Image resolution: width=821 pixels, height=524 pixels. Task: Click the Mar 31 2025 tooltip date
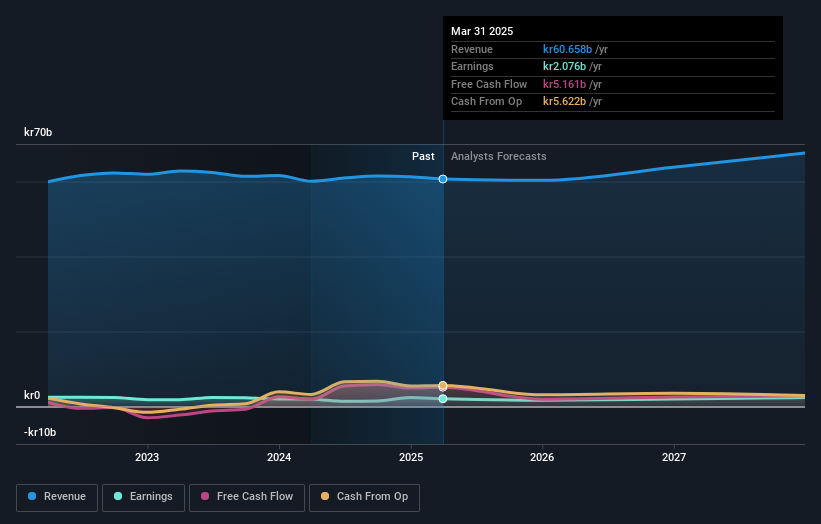click(482, 31)
